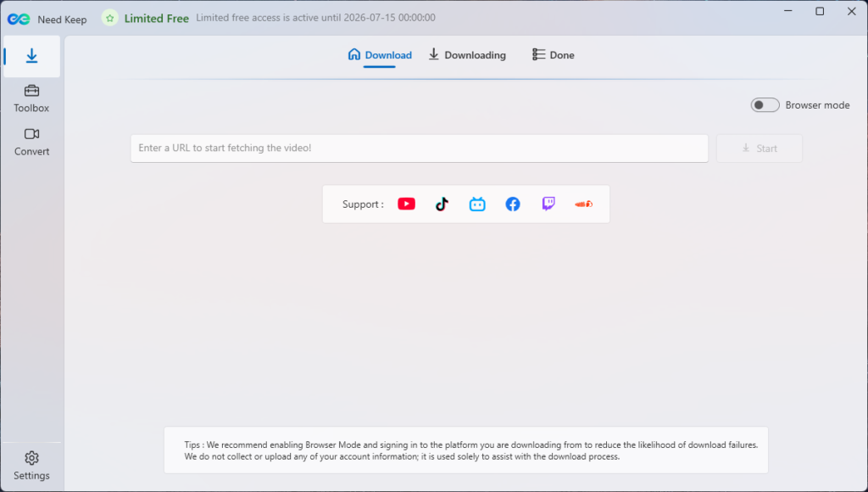Screen dimensions: 868x492
Task: Focus the URL input field
Action: click(x=419, y=148)
